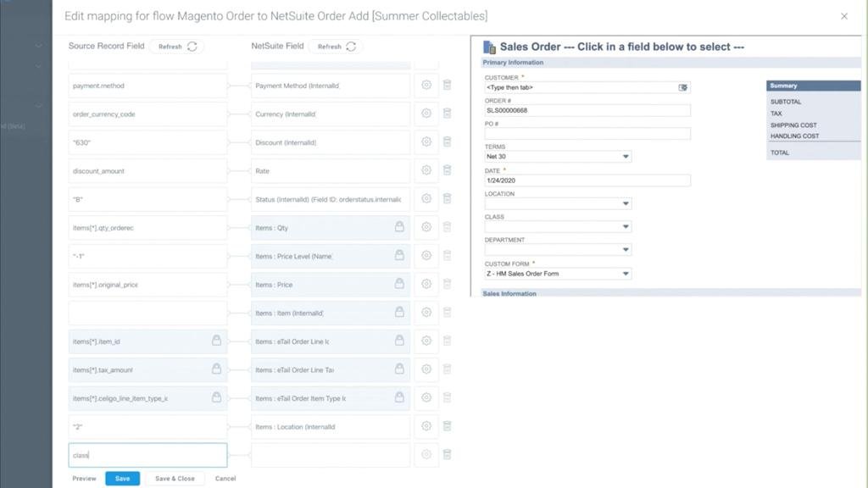Click the payment.method source field
This screenshot has height=488, width=868.
point(147,86)
